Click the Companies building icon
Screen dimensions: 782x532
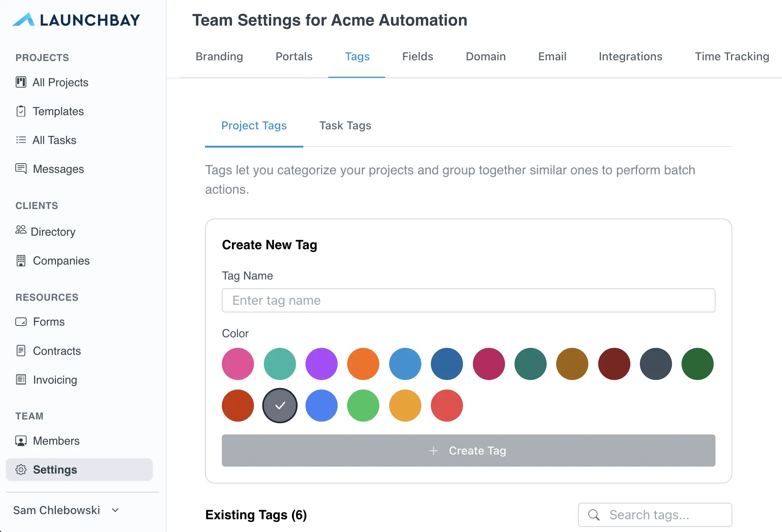pyautogui.click(x=21, y=261)
